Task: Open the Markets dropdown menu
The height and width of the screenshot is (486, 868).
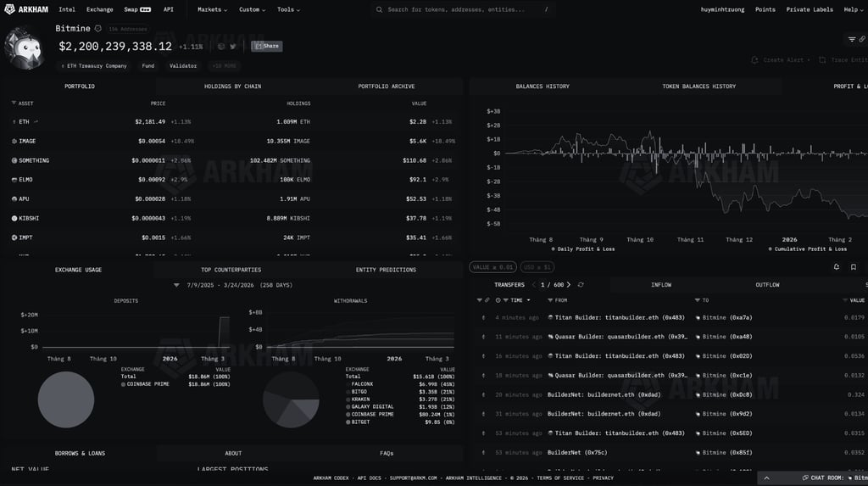Action: coord(212,9)
